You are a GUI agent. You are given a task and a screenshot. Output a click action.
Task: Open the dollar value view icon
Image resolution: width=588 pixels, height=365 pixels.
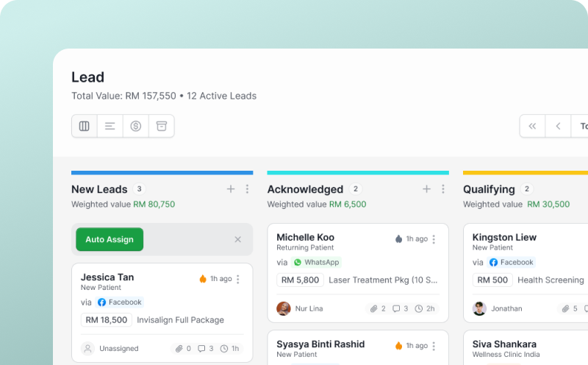click(136, 126)
